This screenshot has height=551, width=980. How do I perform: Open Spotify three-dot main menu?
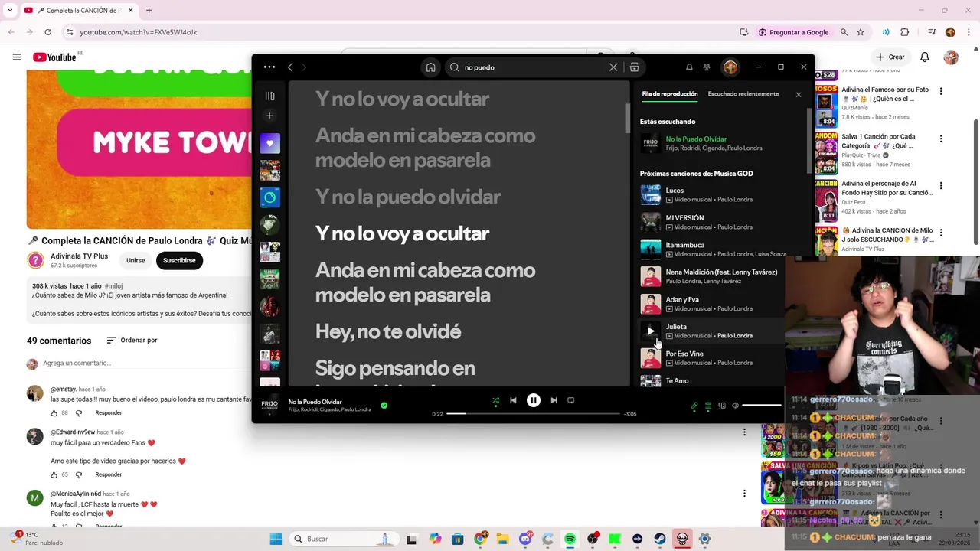(x=269, y=67)
